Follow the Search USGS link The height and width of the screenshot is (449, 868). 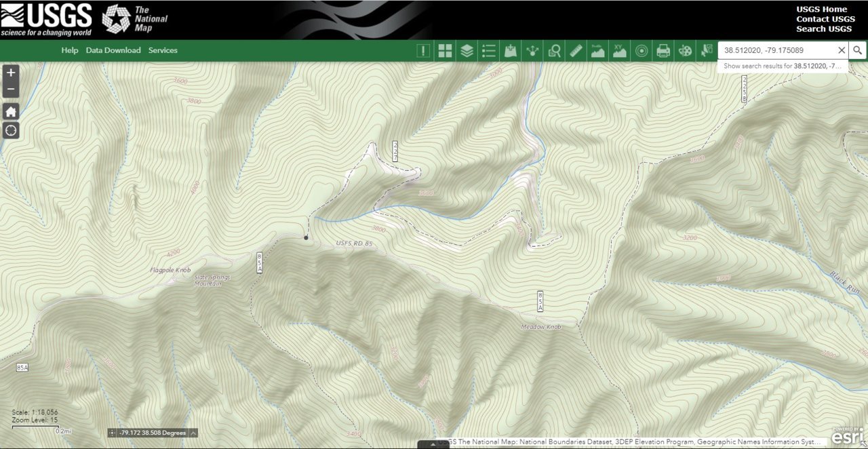click(x=824, y=28)
